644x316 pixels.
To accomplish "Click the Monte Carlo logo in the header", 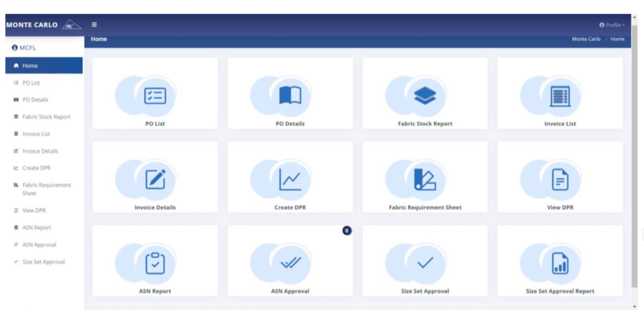I will 43,25.
